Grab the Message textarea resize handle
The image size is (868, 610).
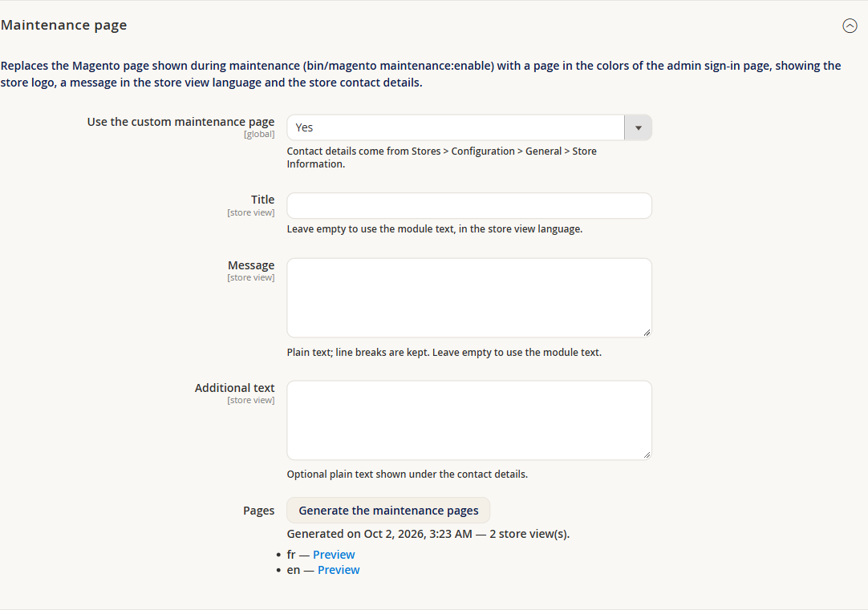click(647, 333)
